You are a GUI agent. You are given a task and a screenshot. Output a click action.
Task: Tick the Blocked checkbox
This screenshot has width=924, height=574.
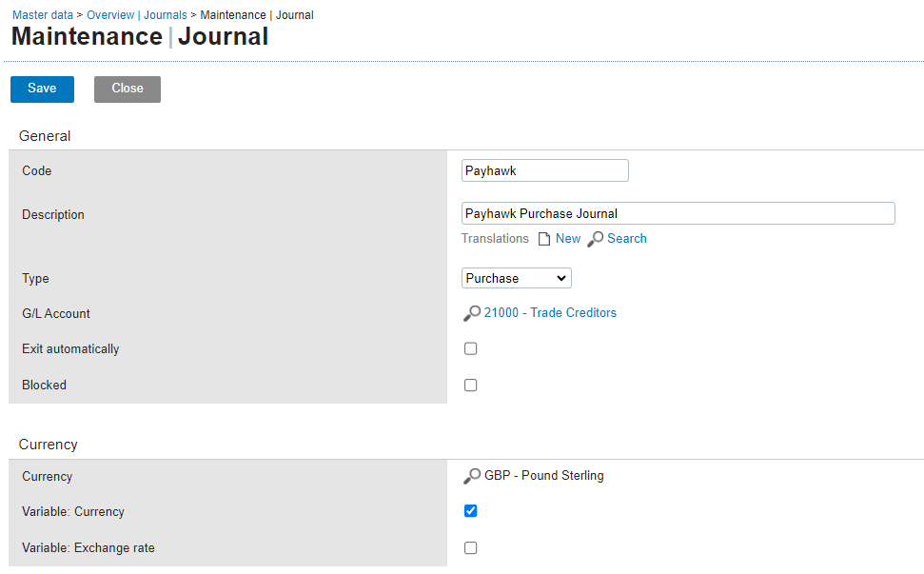(x=470, y=386)
